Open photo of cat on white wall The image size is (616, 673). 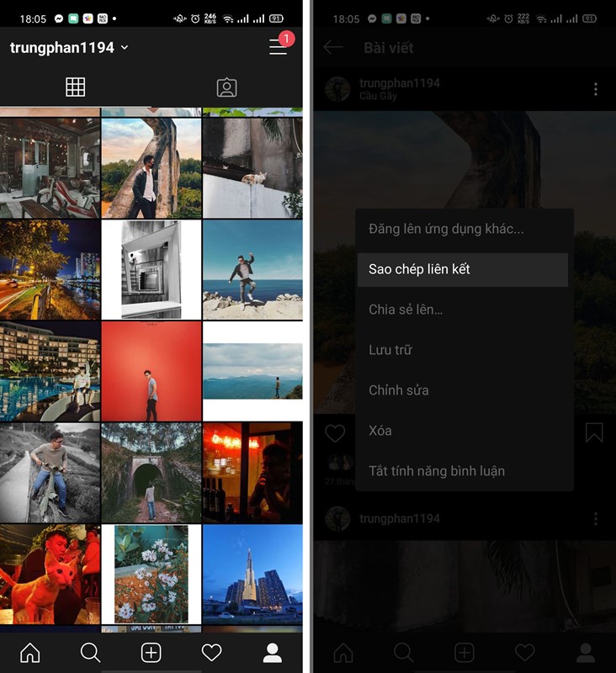click(x=252, y=168)
